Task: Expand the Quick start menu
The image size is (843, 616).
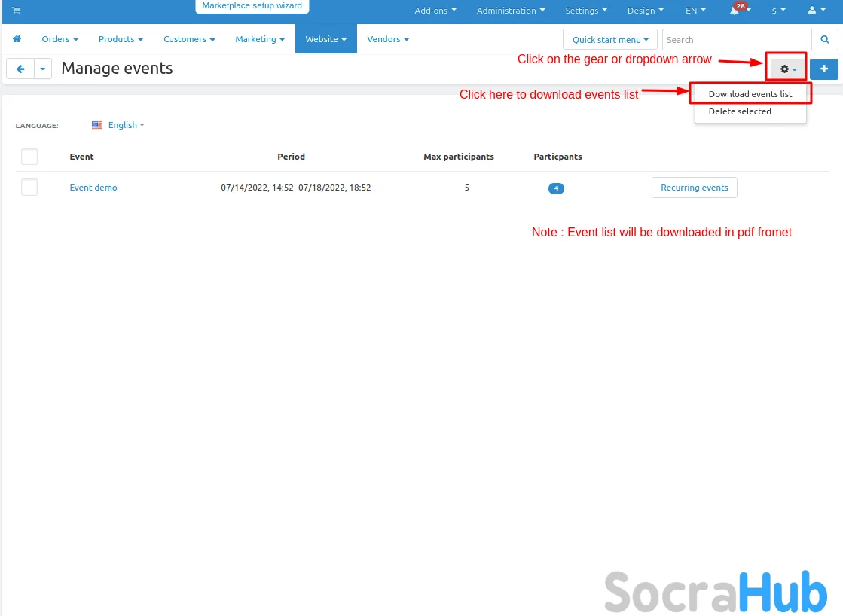Action: tap(610, 39)
